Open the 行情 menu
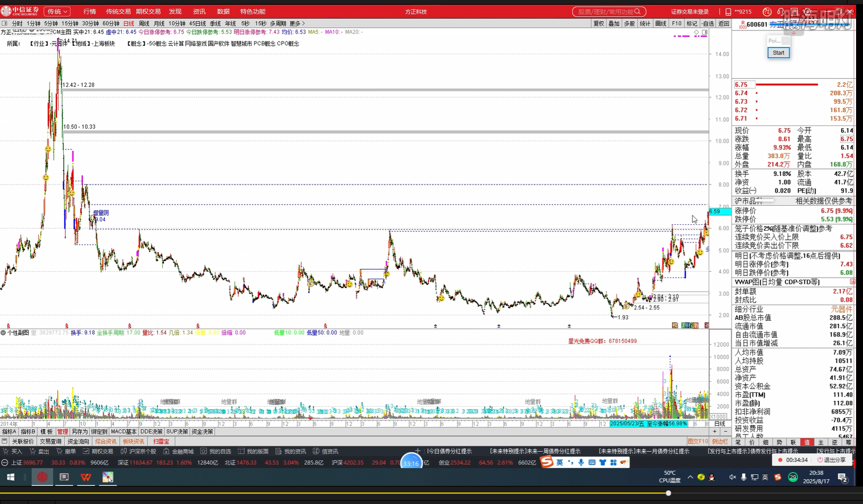Viewport: 863px width, 504px height. click(89, 11)
